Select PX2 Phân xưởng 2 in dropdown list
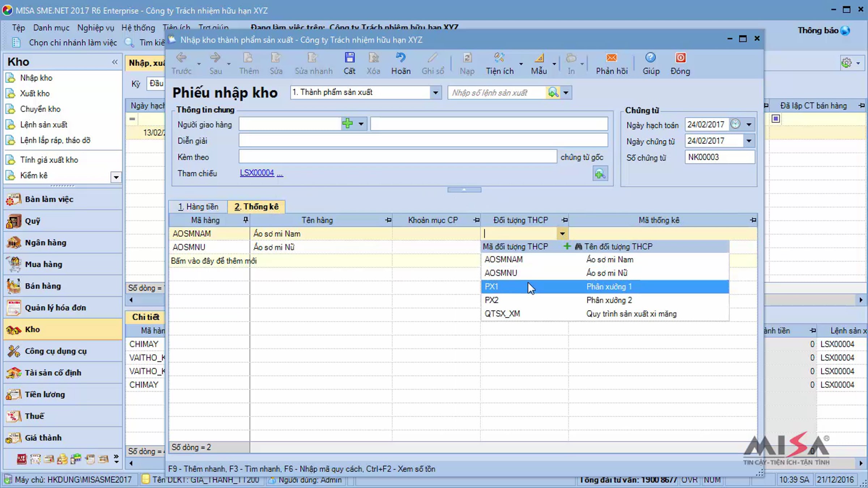The width and height of the screenshot is (868, 488). 605,300
